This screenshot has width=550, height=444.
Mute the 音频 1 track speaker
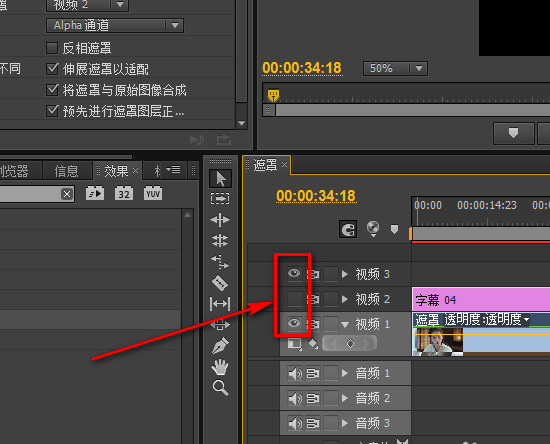coord(295,374)
